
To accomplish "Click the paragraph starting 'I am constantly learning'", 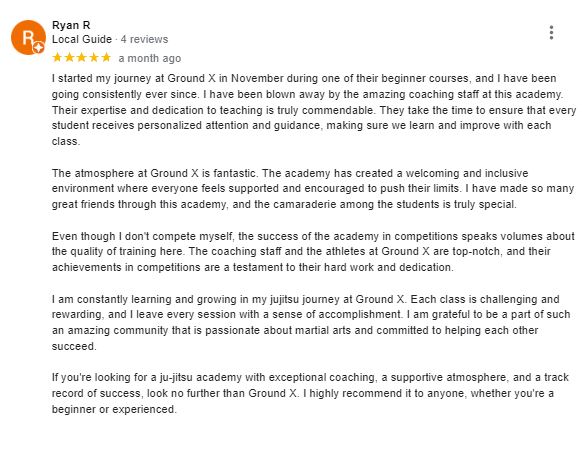I will (311, 323).
